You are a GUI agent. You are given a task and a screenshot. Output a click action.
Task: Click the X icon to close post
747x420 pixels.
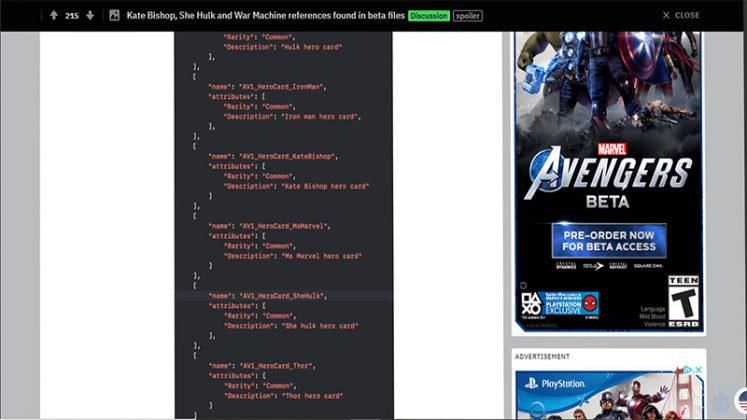pos(666,15)
